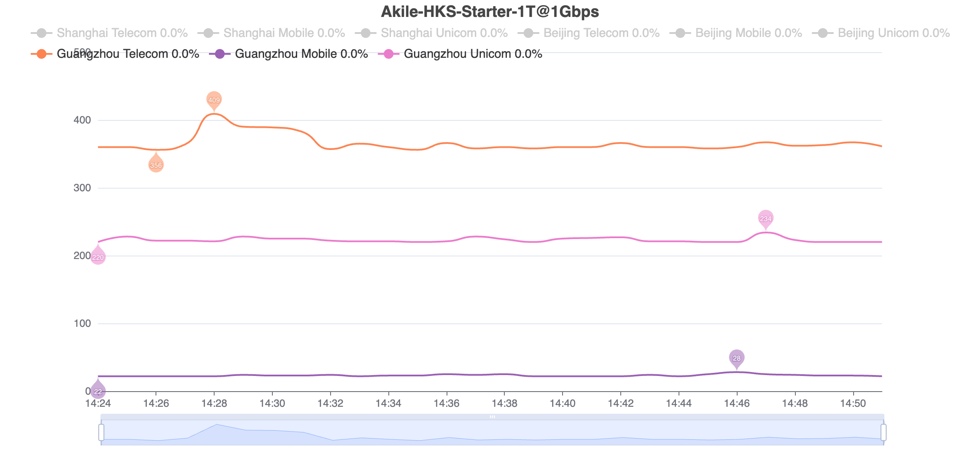Click the zoom slider top drag bar

(492, 417)
